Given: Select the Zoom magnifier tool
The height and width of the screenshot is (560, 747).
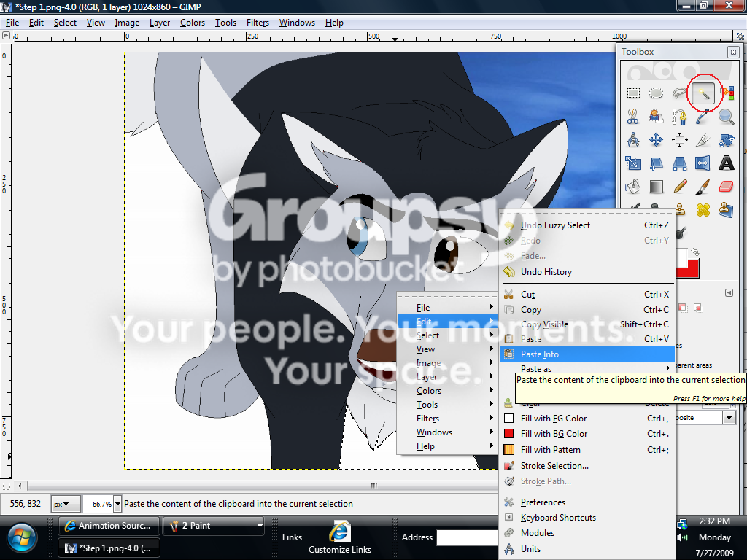Looking at the screenshot, I should tap(726, 116).
